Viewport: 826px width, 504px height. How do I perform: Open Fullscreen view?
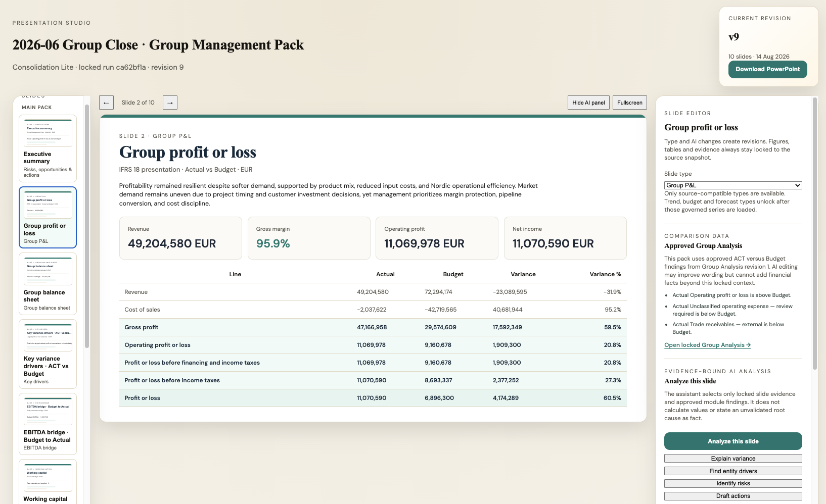629,103
